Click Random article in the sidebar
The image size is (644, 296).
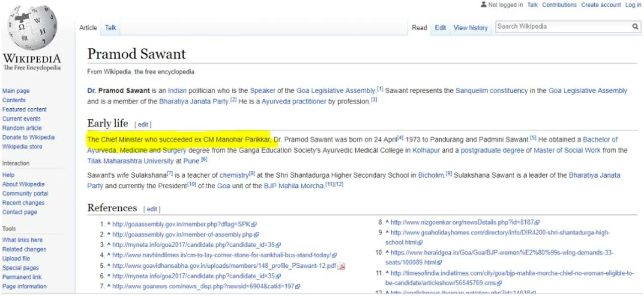[x=22, y=128]
